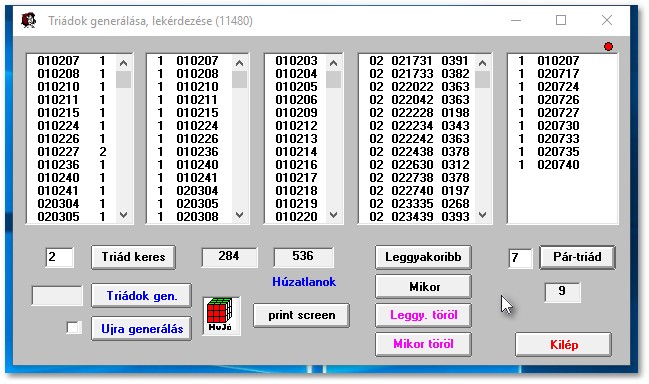Click the field showing 536
Viewport: 649px width, 384px height.
coord(303,257)
